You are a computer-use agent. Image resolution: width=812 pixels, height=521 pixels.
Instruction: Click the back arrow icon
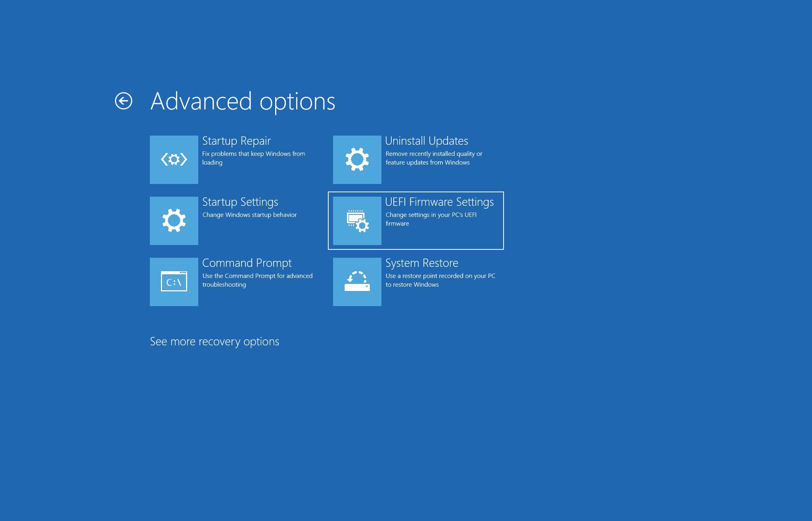pyautogui.click(x=123, y=101)
